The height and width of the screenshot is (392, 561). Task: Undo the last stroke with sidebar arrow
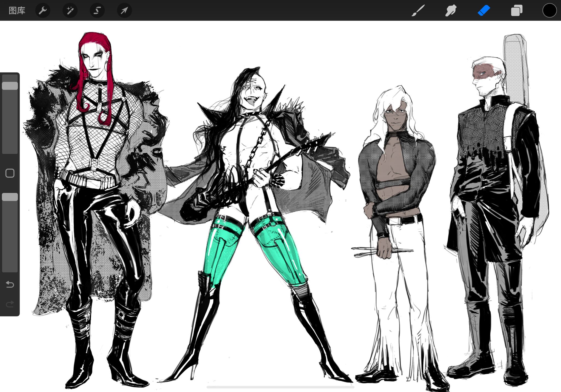[x=10, y=285]
